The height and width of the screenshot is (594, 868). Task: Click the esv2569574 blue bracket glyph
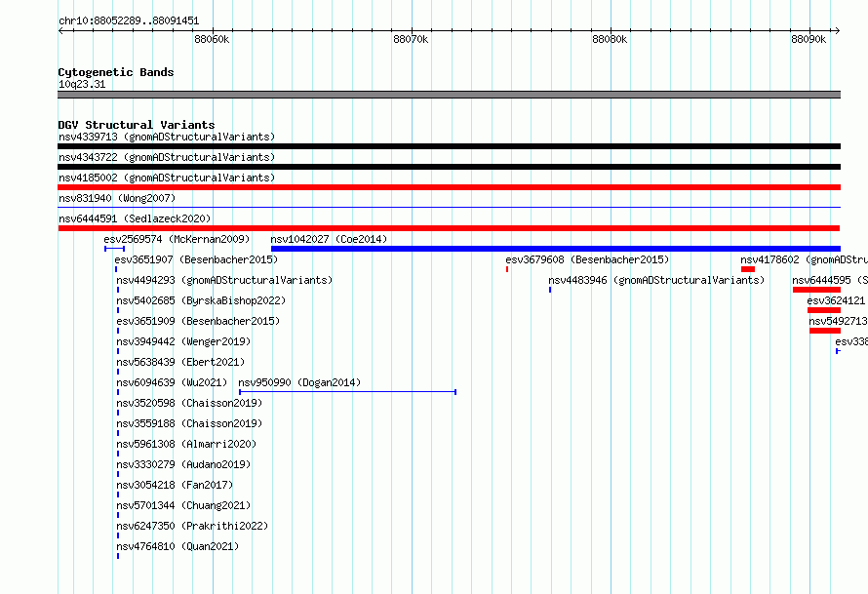coord(114,249)
